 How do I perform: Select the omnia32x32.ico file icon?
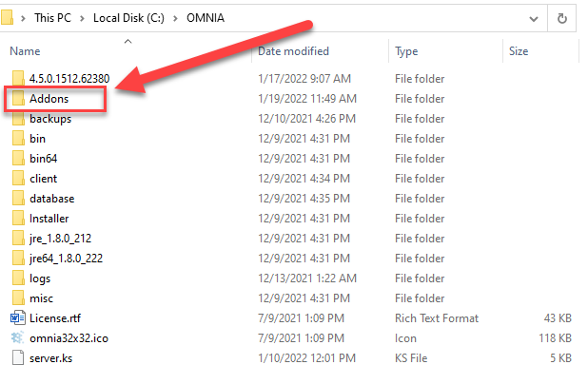point(18,338)
